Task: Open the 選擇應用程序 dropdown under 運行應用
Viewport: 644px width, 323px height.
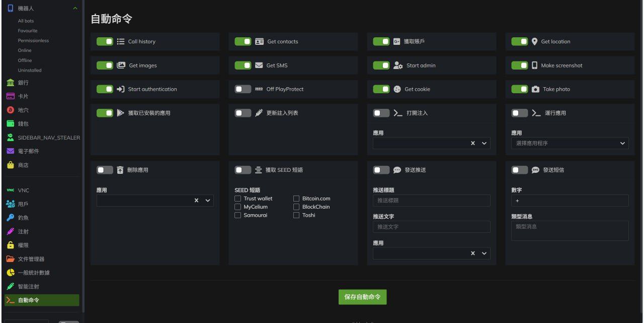Action: point(570,144)
